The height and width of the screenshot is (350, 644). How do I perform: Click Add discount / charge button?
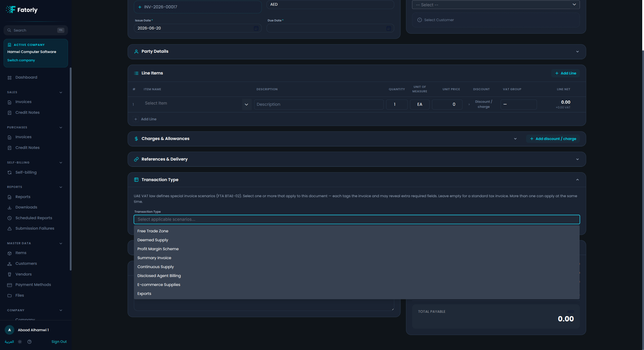[553, 139]
